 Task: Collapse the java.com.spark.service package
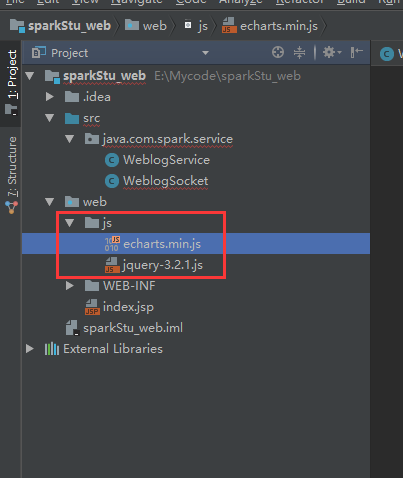[x=70, y=139]
